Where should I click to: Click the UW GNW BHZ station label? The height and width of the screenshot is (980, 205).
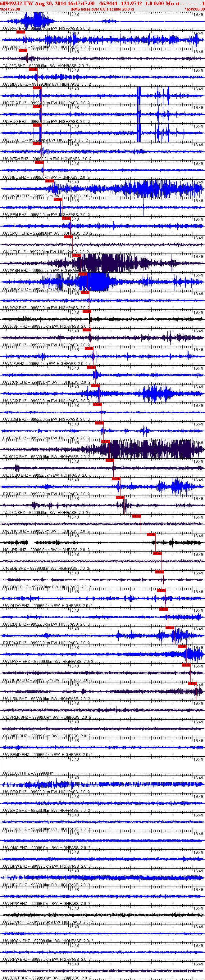(16, 588)
